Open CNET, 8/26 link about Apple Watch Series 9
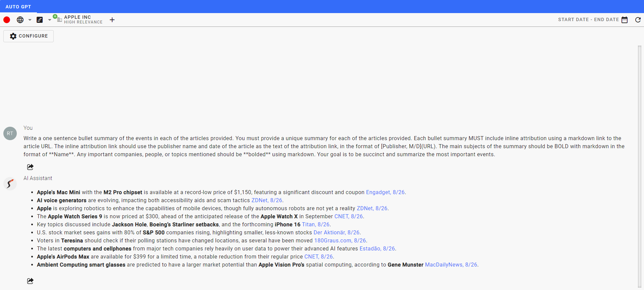The width and height of the screenshot is (644, 290). [x=349, y=216]
